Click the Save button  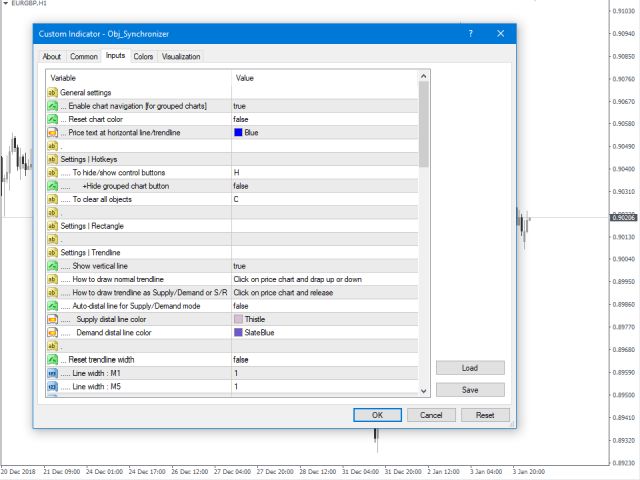[x=470, y=390]
